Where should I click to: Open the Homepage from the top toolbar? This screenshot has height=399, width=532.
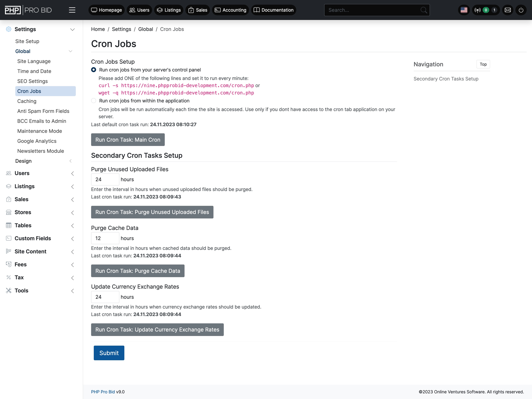pyautogui.click(x=106, y=10)
